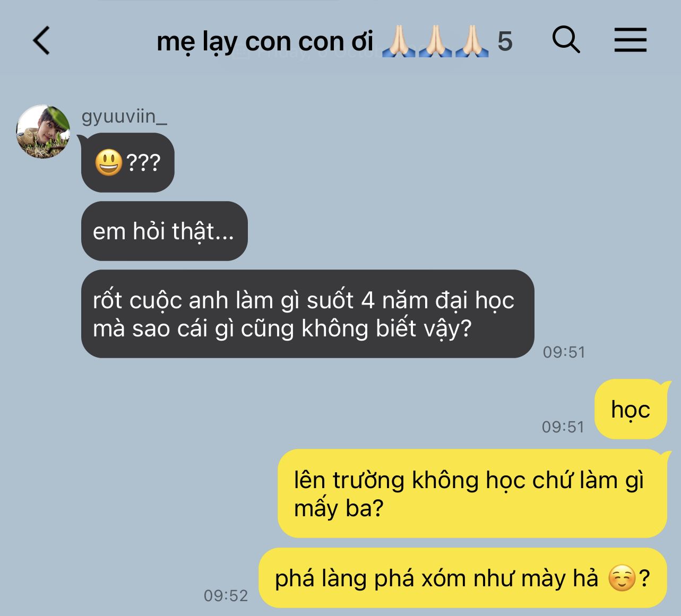The height and width of the screenshot is (616, 681).
Task: Click the 09:51 timestamp beside the gray bubble
Action: (x=564, y=352)
